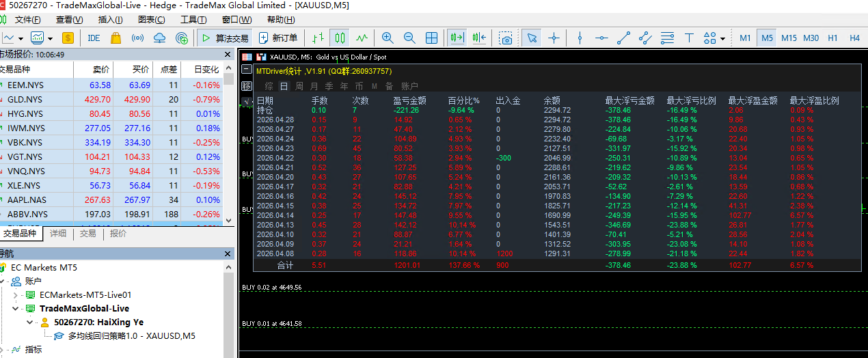Switch to H4 timeframe
Image resolution: width=868 pixels, height=358 pixels.
[854, 38]
